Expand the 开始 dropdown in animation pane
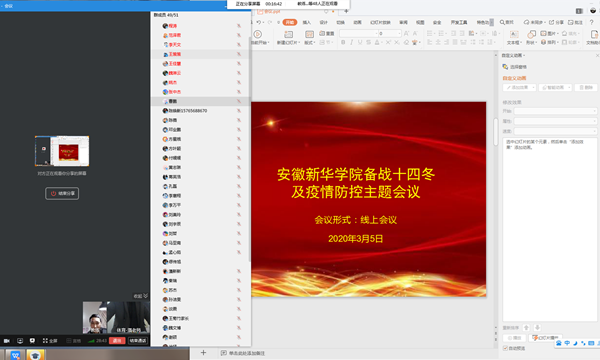Image resolution: width=600 pixels, height=360 pixels. [555, 111]
